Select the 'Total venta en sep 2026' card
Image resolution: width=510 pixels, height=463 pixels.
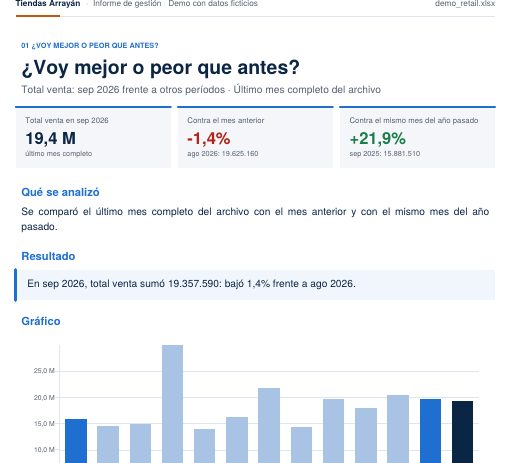[93, 137]
